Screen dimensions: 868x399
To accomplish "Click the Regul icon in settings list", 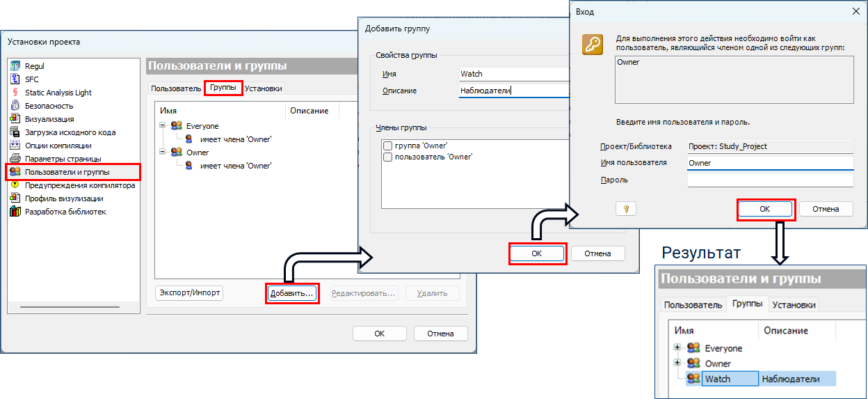I will [15, 66].
